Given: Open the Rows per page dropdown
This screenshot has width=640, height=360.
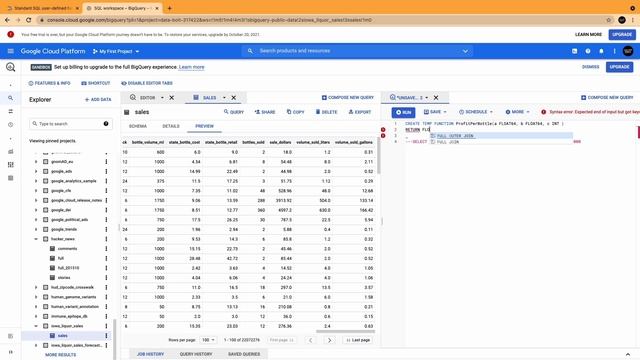Looking at the screenshot, I should pos(208,340).
